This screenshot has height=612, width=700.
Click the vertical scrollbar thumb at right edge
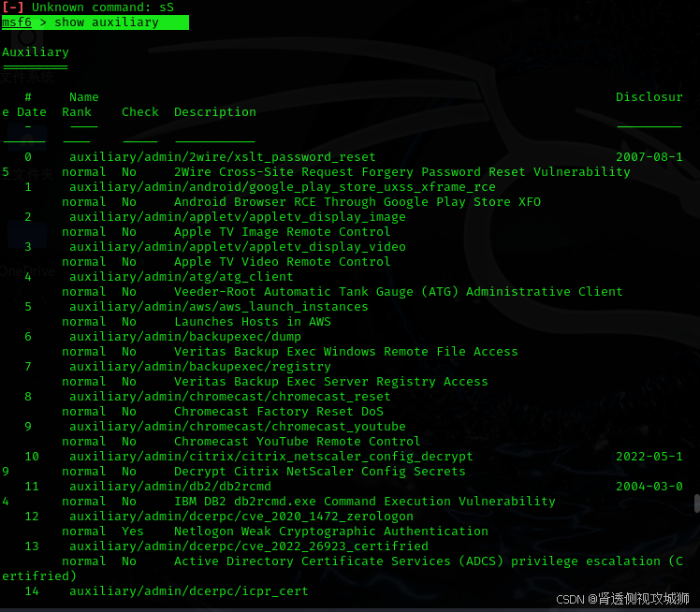697,503
